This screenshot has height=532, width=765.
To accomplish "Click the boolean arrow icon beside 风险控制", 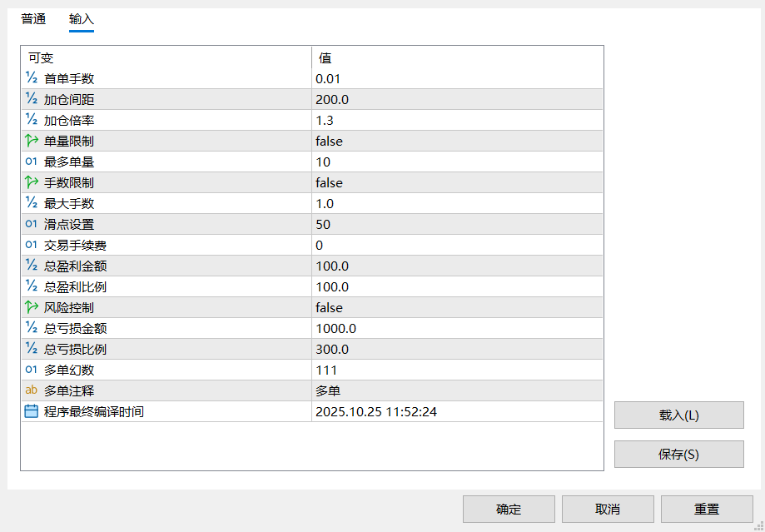I will tap(31, 307).
